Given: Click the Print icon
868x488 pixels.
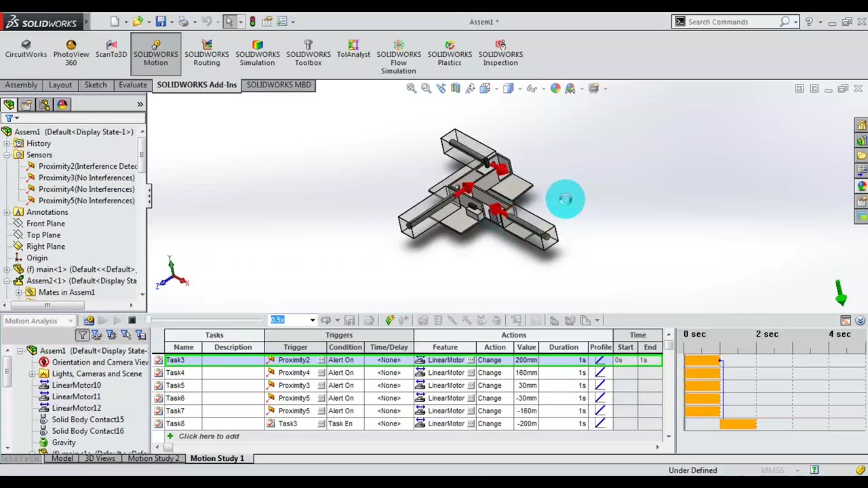Looking at the screenshot, I should click(x=183, y=22).
